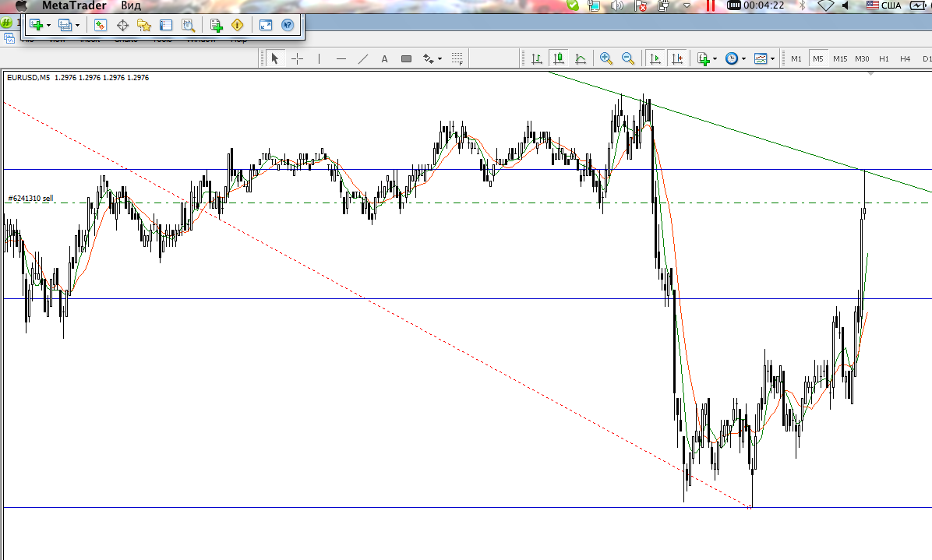Expand the Indicators dropdown arrow
Screen dimensions: 932x560
[715, 58]
